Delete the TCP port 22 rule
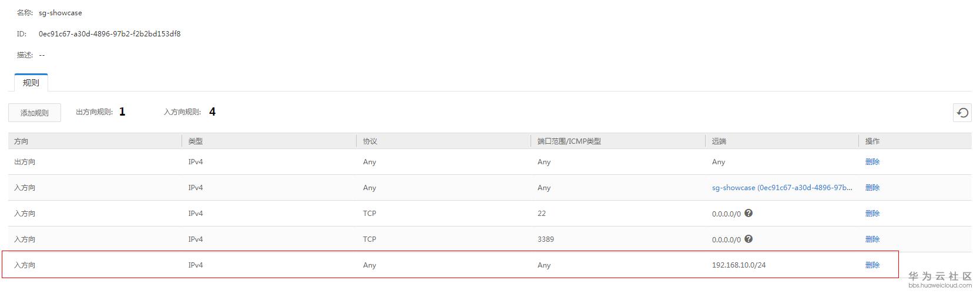The width and height of the screenshot is (980, 294). point(872,214)
